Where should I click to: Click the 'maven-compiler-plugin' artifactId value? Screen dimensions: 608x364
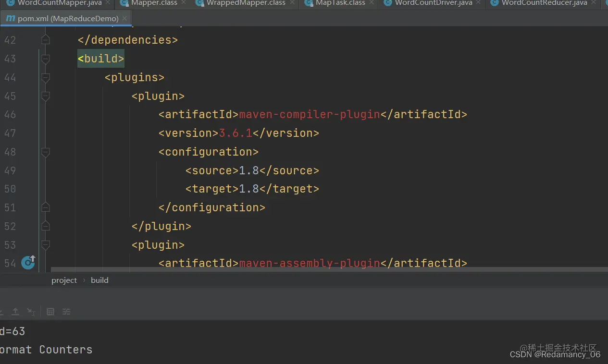tap(310, 114)
